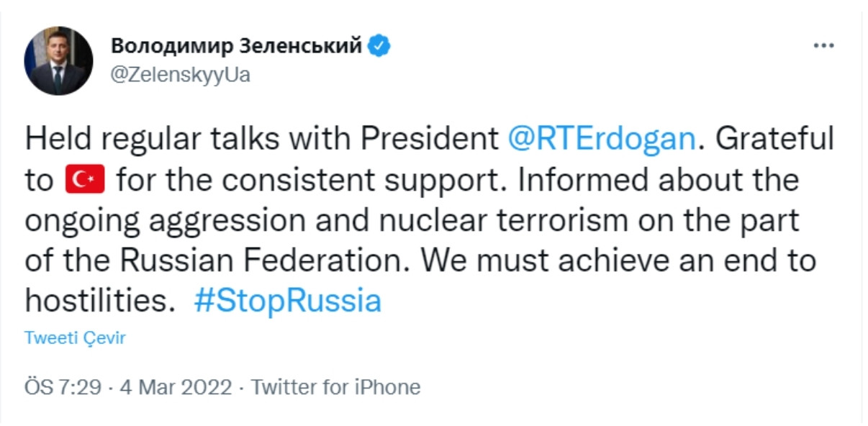The width and height of the screenshot is (868, 426).
Task: Open the Twitter for iPhone source link
Action: pos(335,387)
